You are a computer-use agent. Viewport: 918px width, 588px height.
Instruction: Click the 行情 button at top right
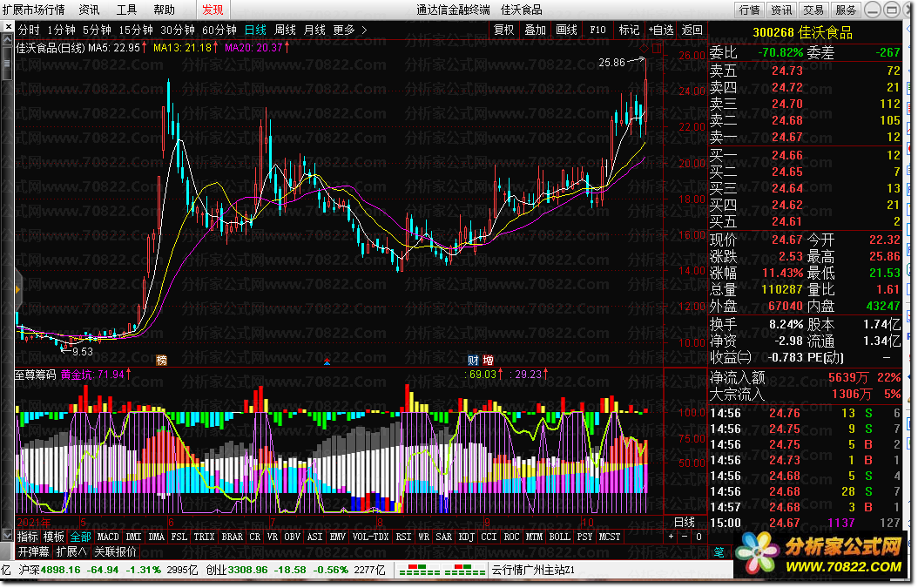pos(749,10)
